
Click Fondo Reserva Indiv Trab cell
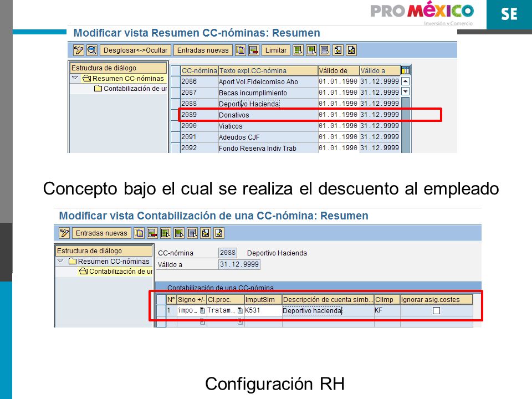coord(268,149)
